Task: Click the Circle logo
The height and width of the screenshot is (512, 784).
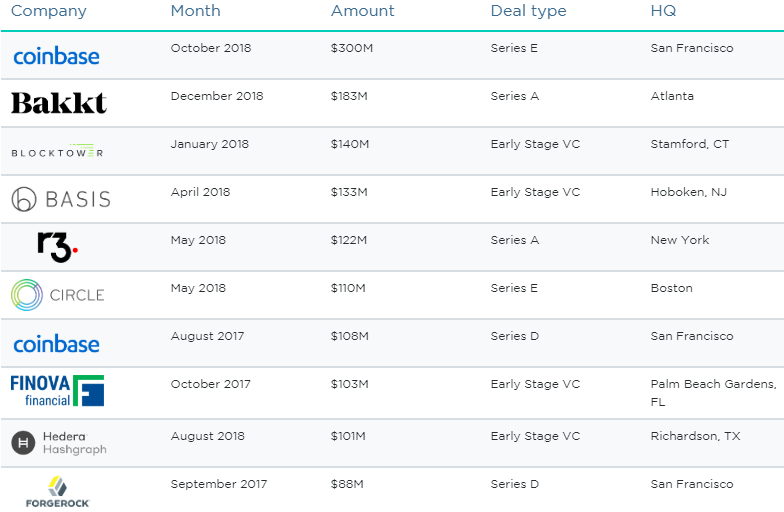Action: tap(58, 295)
